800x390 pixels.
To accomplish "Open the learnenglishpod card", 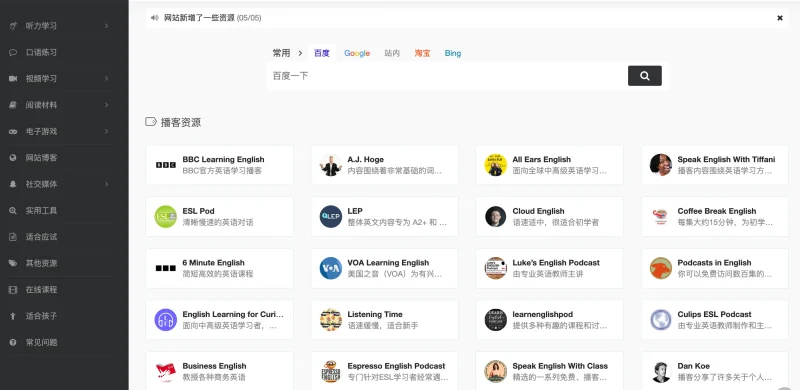I will [x=549, y=320].
